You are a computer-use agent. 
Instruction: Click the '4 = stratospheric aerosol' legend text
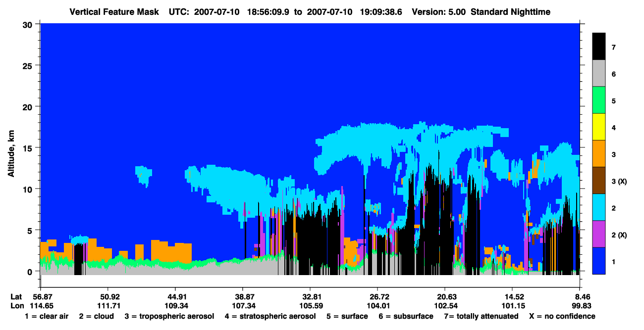pos(270,316)
